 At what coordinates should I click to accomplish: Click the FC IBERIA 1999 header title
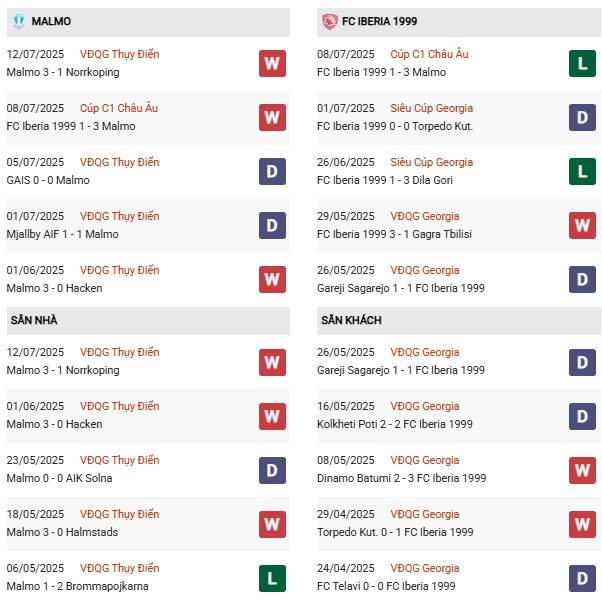click(379, 21)
